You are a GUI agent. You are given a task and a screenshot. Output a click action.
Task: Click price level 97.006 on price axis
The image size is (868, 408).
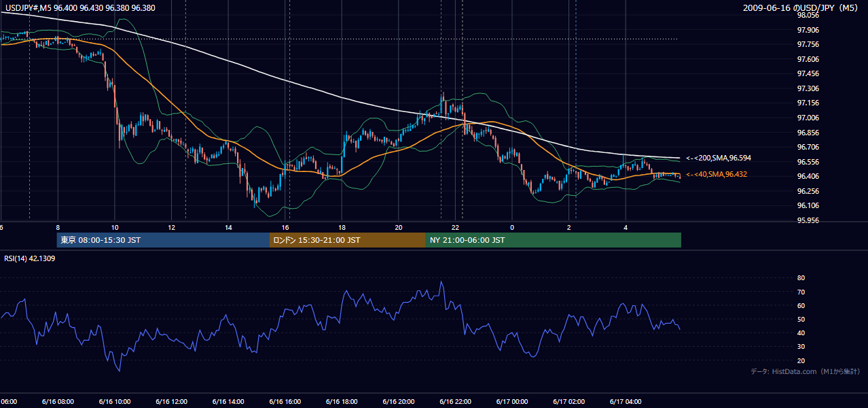(x=808, y=118)
